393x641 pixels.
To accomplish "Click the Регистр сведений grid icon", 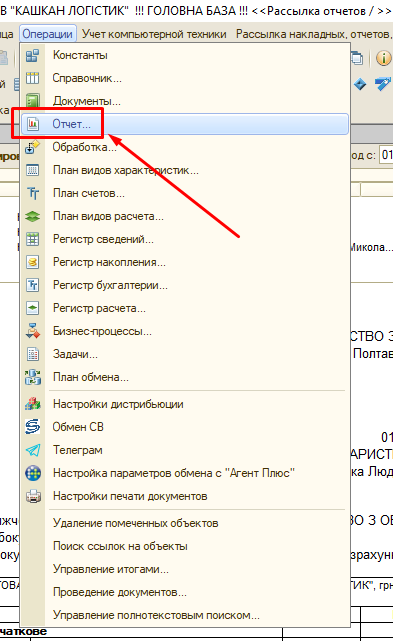I will pyautogui.click(x=33, y=239).
